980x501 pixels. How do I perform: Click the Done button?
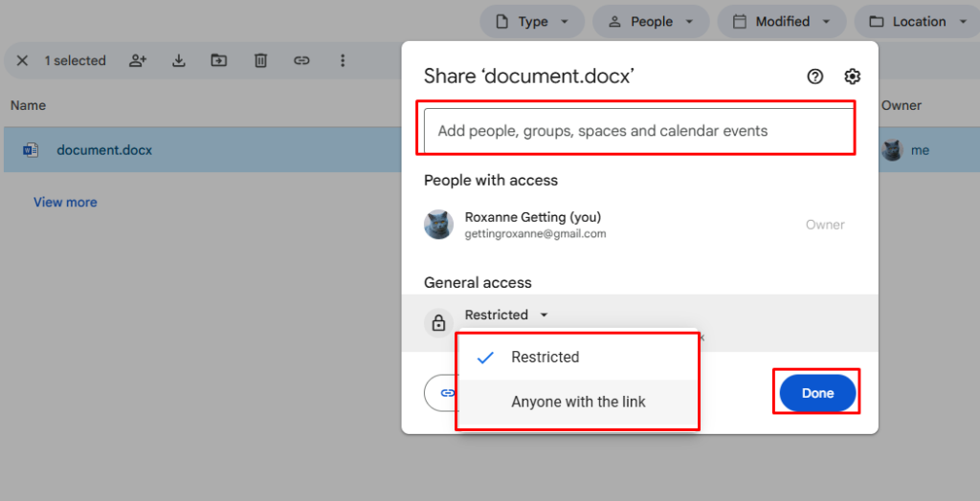(817, 393)
